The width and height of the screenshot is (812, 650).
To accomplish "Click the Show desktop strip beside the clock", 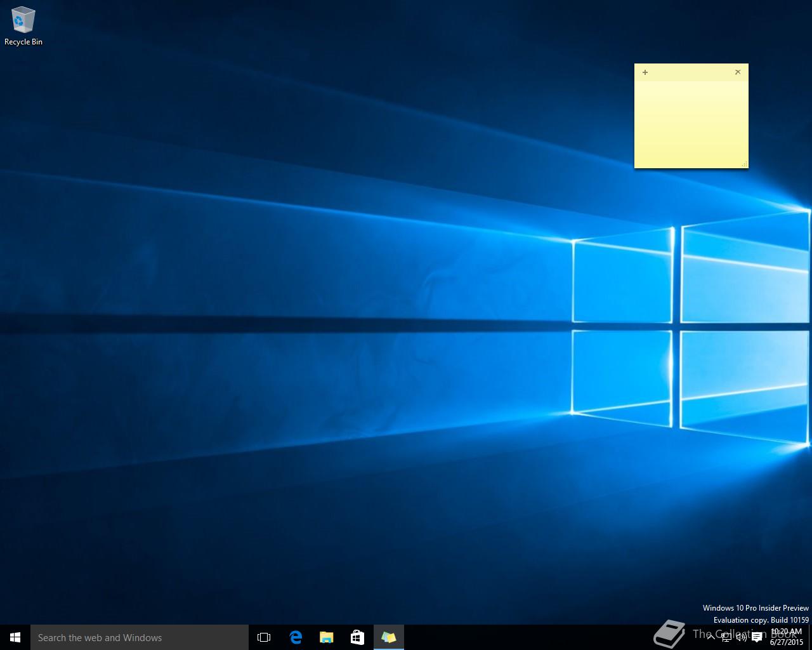I will coord(810,637).
